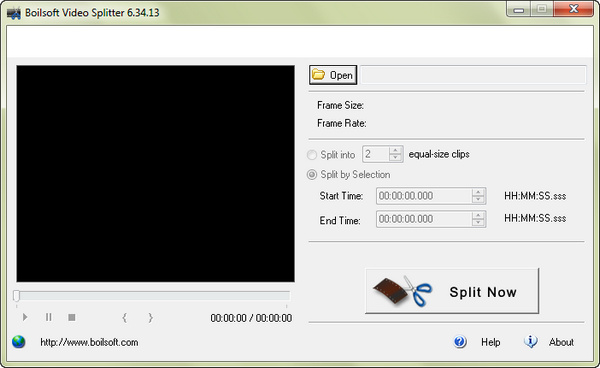This screenshot has width=600, height=368.
Task: Click the Open file button
Action: pos(333,75)
